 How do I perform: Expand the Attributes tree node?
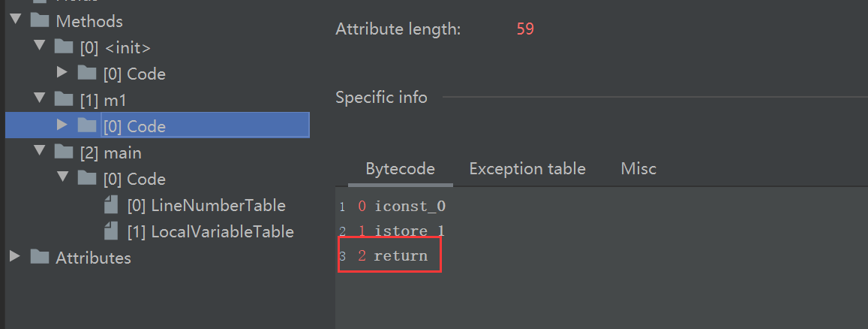(15, 258)
